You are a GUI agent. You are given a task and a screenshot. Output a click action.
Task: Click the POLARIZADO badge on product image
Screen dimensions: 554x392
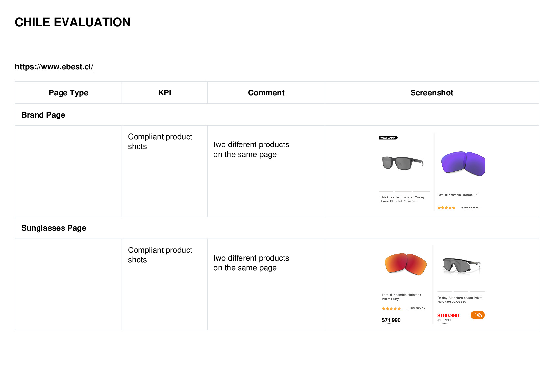pyautogui.click(x=388, y=138)
